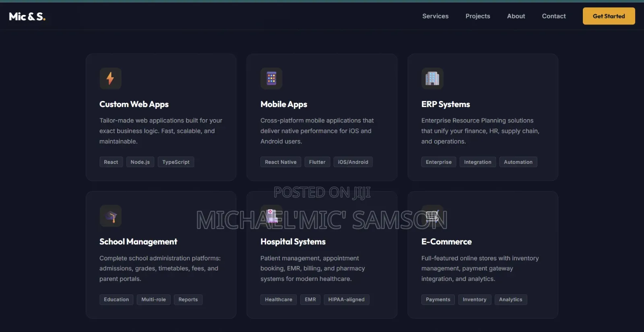Click the Hospital Systems icon
Image resolution: width=644 pixels, height=332 pixels.
coord(271,216)
